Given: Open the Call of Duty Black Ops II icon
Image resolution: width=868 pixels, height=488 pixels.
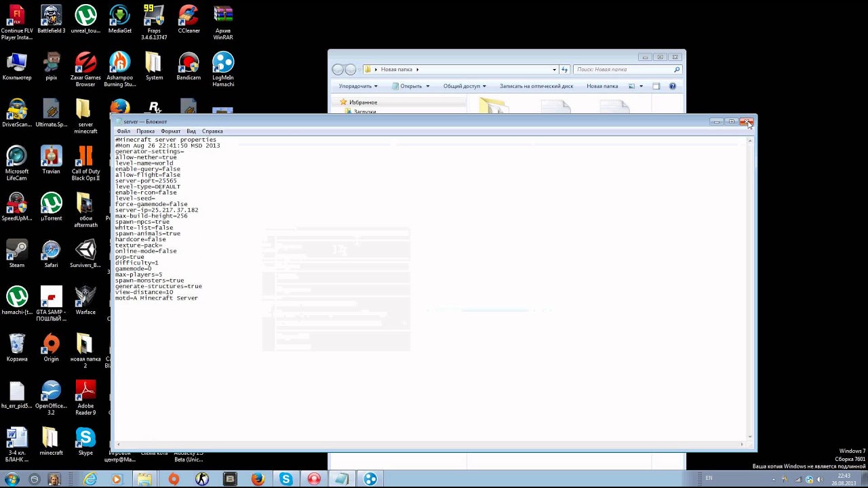Looking at the screenshot, I should click(x=85, y=163).
